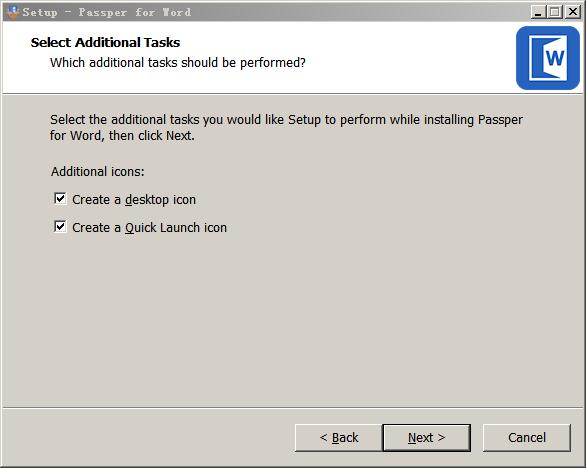
Task: Click the 'for Word, then click Next.' text line
Action: (x=122, y=135)
